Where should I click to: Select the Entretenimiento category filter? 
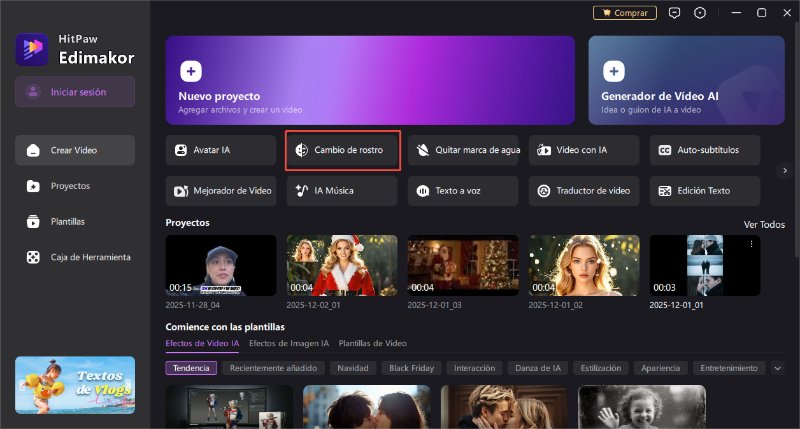click(x=729, y=368)
